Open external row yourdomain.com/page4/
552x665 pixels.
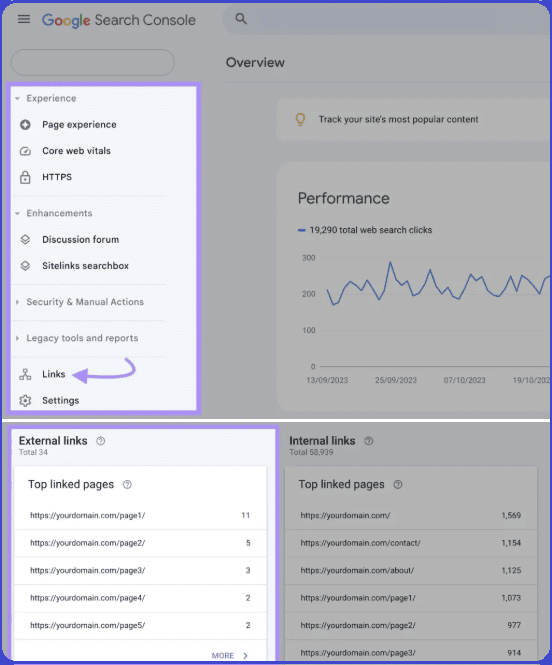pos(140,598)
